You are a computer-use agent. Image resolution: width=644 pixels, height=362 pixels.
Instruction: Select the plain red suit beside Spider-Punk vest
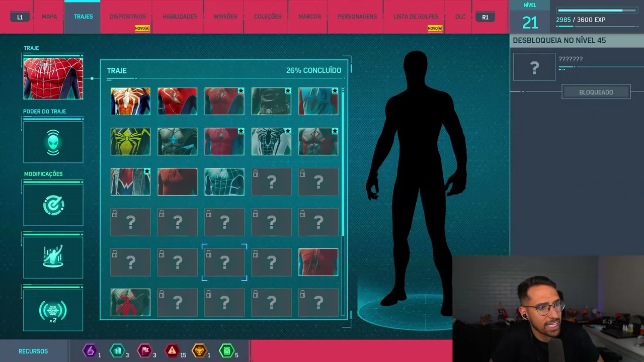click(x=178, y=182)
